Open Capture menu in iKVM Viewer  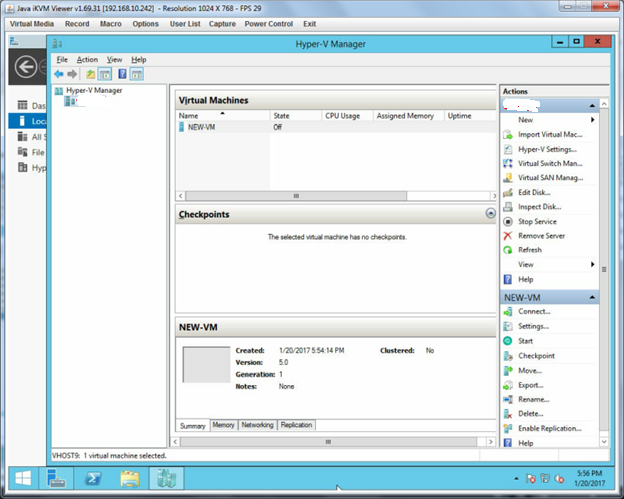click(222, 24)
